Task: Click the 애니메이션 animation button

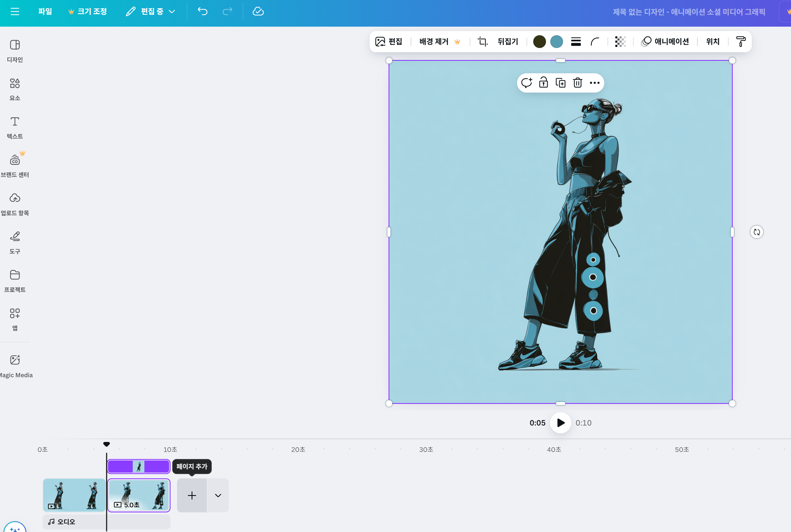Action: pos(665,41)
